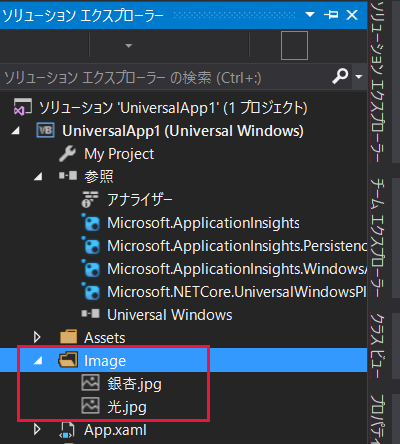Select the 光.jpg file
Image resolution: width=400 pixels, height=444 pixels.
coord(127,407)
